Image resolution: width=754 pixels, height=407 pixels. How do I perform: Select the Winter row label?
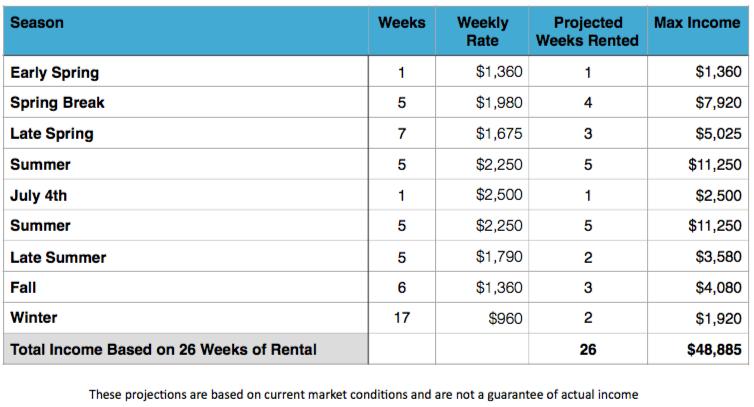click(33, 318)
